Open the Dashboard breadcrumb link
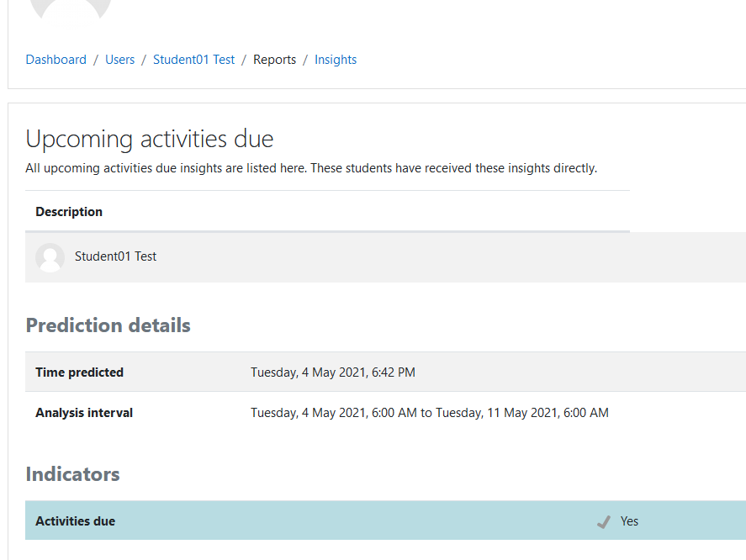 point(56,60)
